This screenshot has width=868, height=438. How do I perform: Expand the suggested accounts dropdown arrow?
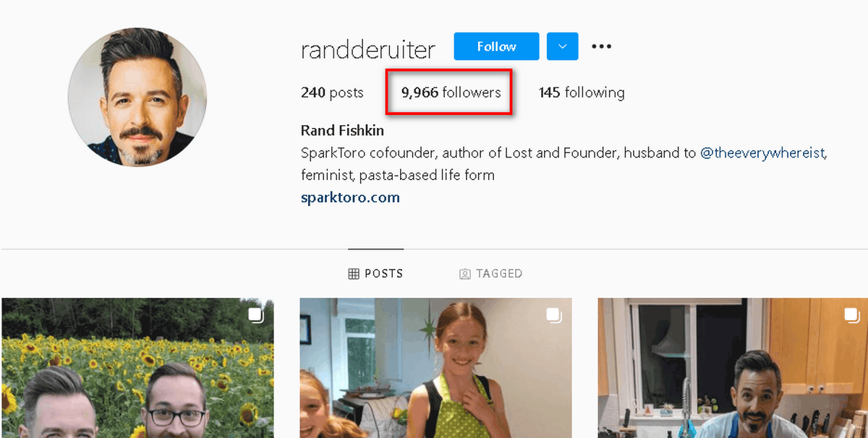pos(562,46)
